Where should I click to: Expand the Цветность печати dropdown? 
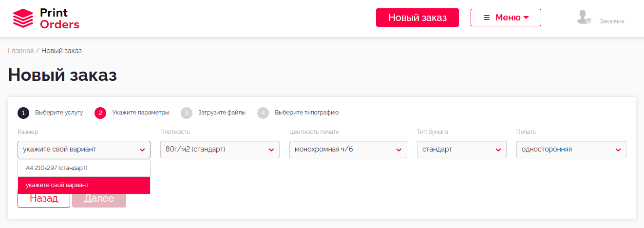[x=348, y=150]
